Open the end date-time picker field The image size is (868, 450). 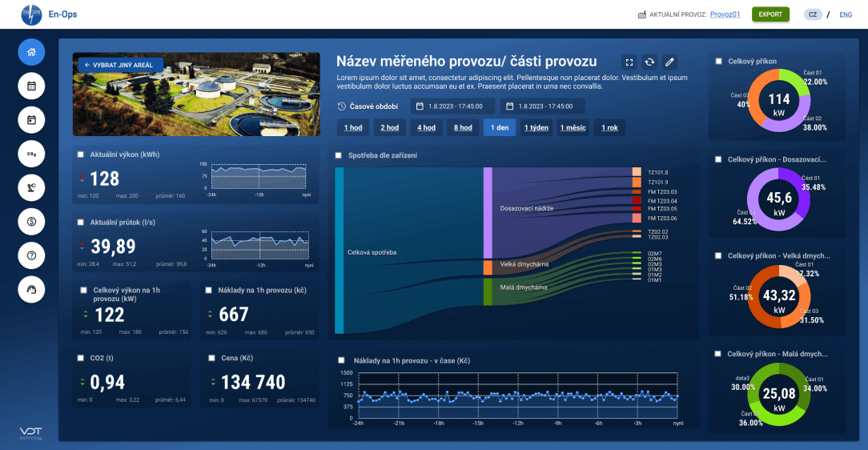coord(543,106)
